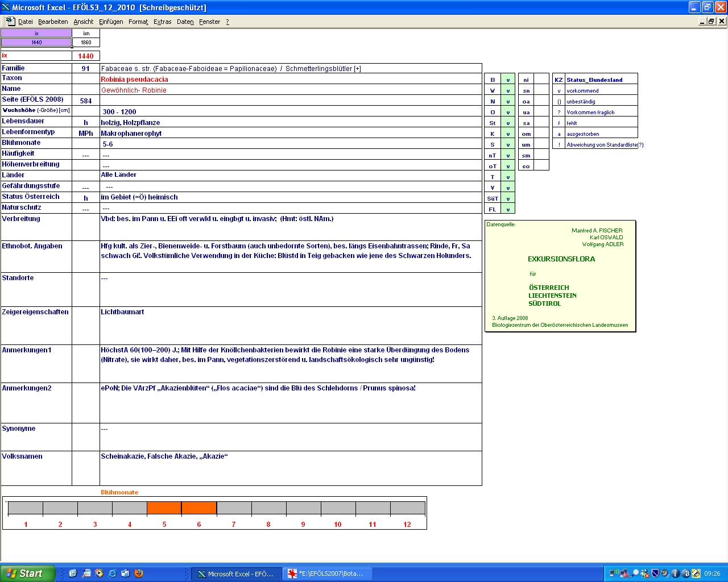Open the quick launch icon just left of Firefox
The width and height of the screenshot is (728, 582).
[125, 573]
